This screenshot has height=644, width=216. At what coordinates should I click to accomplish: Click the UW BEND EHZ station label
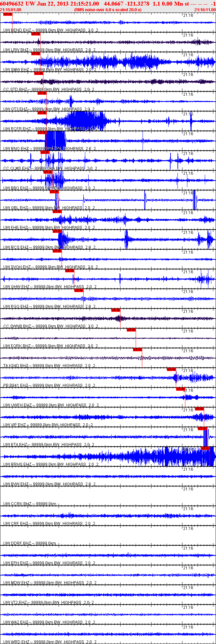coord(50,30)
